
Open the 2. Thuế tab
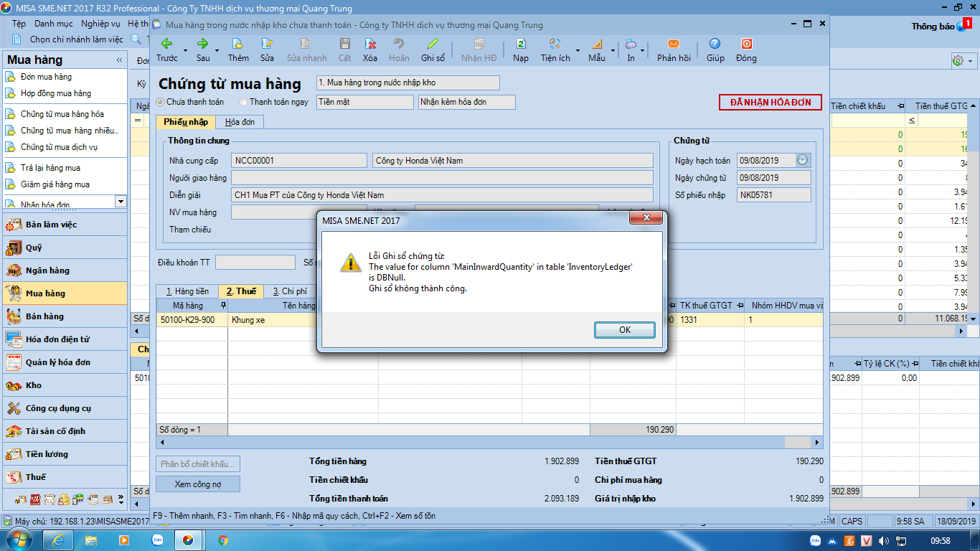pos(241,291)
